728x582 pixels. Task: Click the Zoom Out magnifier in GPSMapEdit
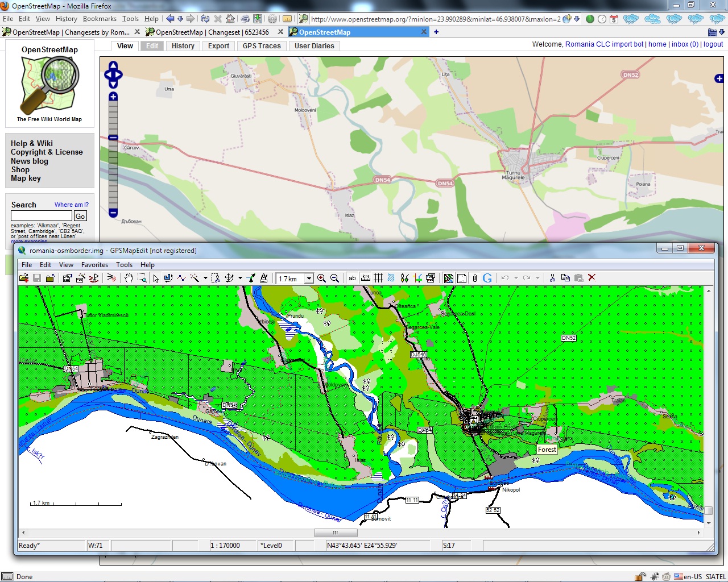[334, 278]
